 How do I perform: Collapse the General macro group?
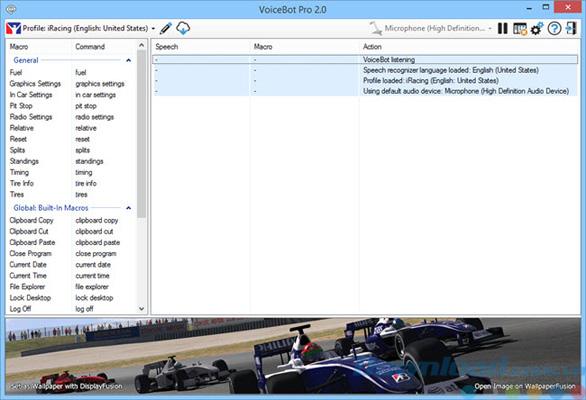click(129, 60)
